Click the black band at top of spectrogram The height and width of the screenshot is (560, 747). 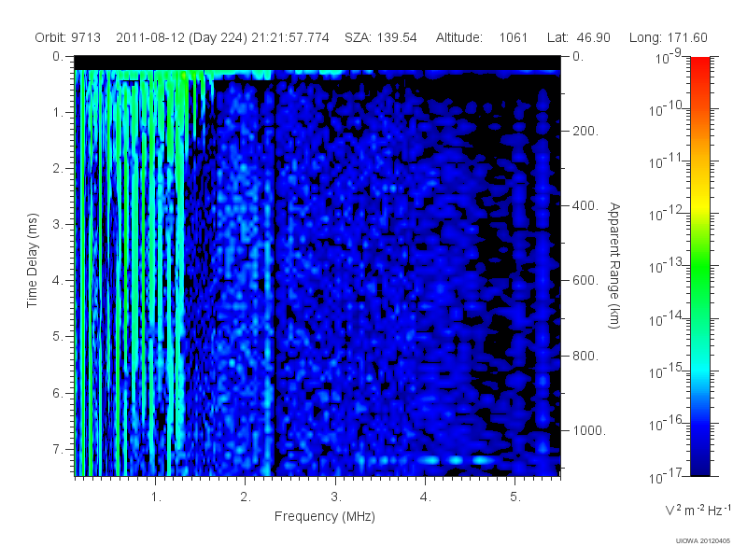[x=317, y=63]
